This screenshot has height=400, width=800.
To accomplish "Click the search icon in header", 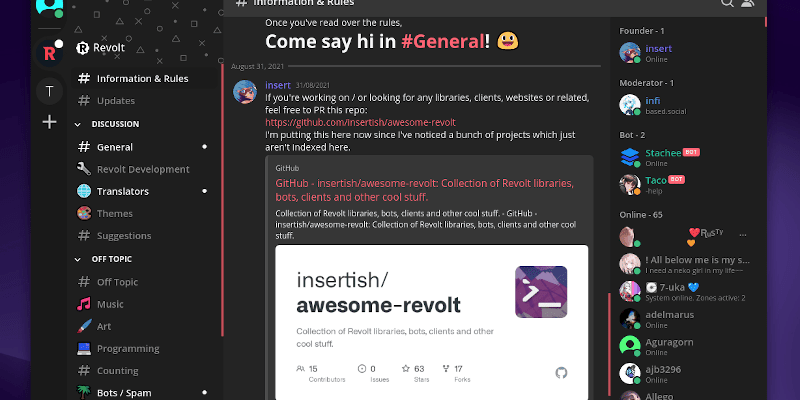I will pyautogui.click(x=727, y=3).
